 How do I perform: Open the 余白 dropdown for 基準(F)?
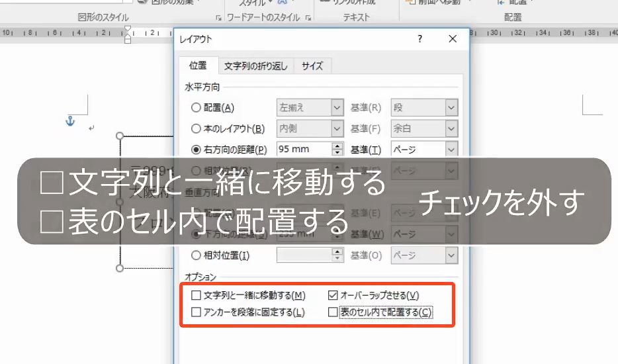452,128
